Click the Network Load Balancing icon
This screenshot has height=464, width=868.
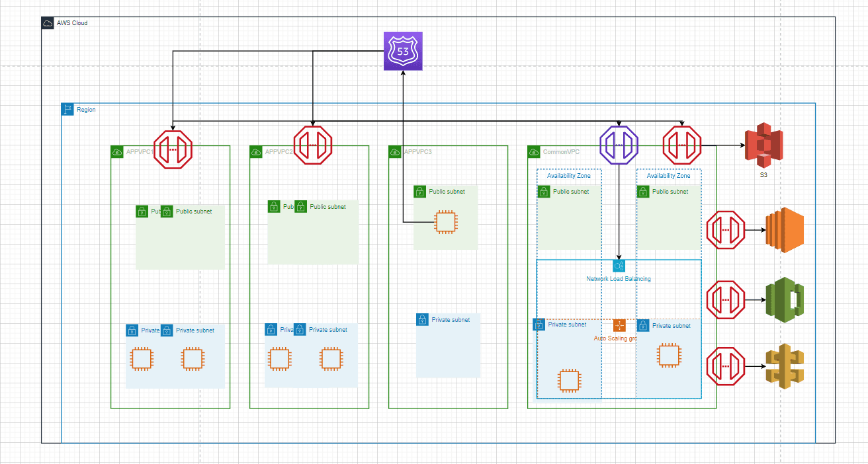(x=619, y=266)
